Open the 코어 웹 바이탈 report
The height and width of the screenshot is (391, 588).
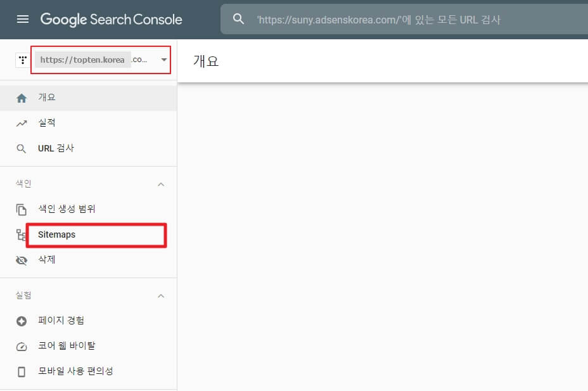[88, 346]
